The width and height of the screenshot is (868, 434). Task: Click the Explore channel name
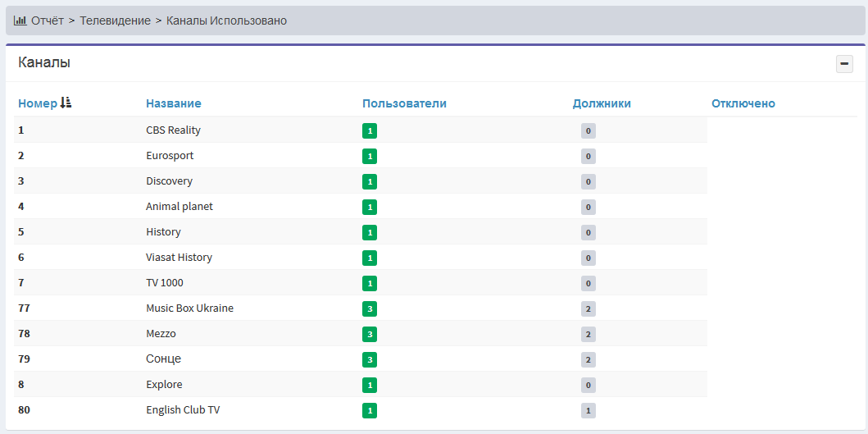click(x=164, y=385)
